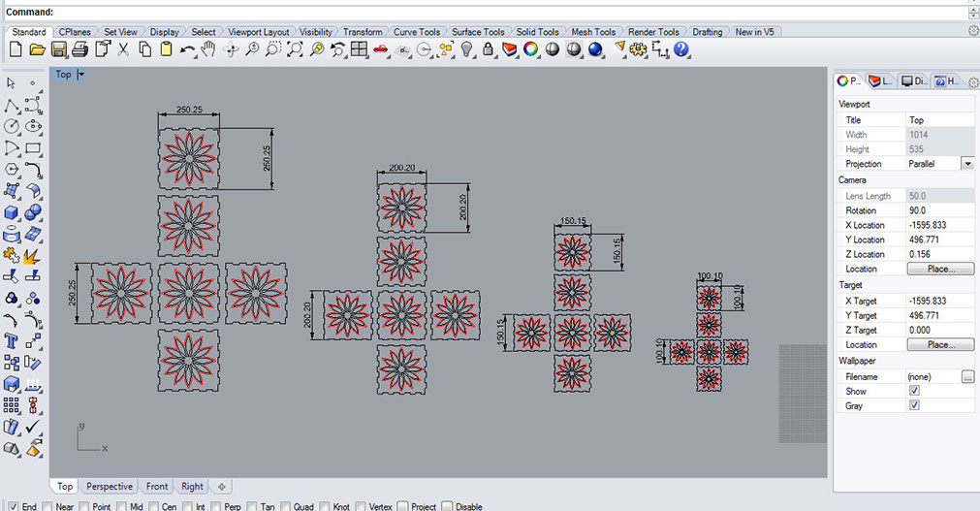Switch to the Solid Tools tab
Image resolution: width=980 pixels, height=511 pixels.
[538, 32]
